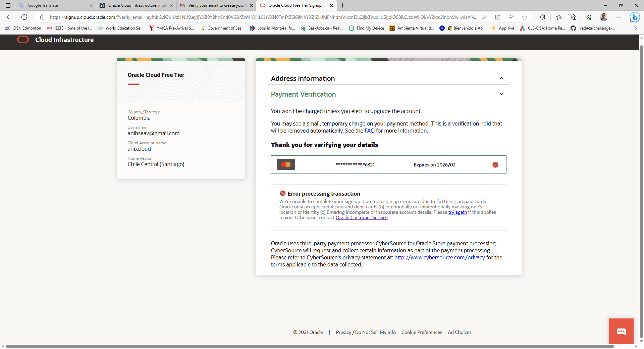This screenshot has width=644, height=349.
Task: Open the IELTS Home bookmark
Action: [x=69, y=28]
